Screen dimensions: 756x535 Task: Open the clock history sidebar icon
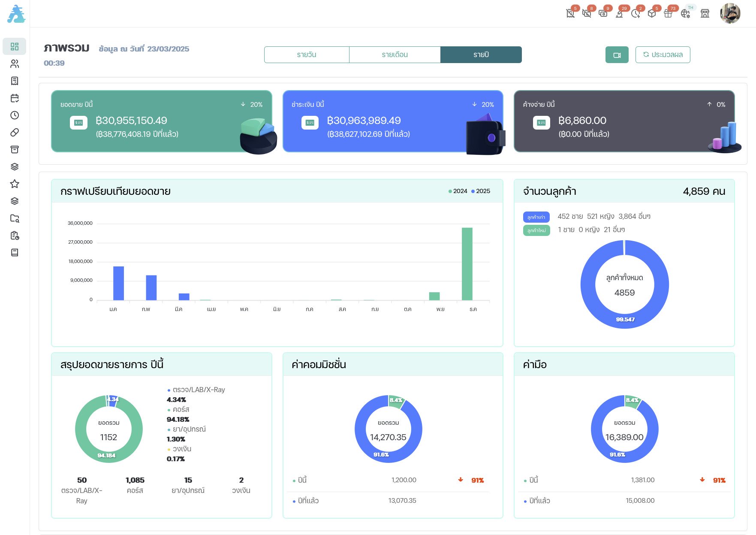(x=15, y=115)
